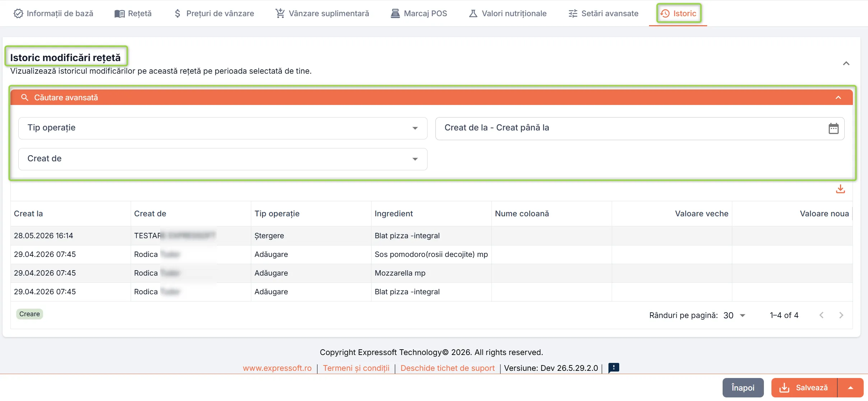Open the Creat de filter dropdown

pos(223,159)
